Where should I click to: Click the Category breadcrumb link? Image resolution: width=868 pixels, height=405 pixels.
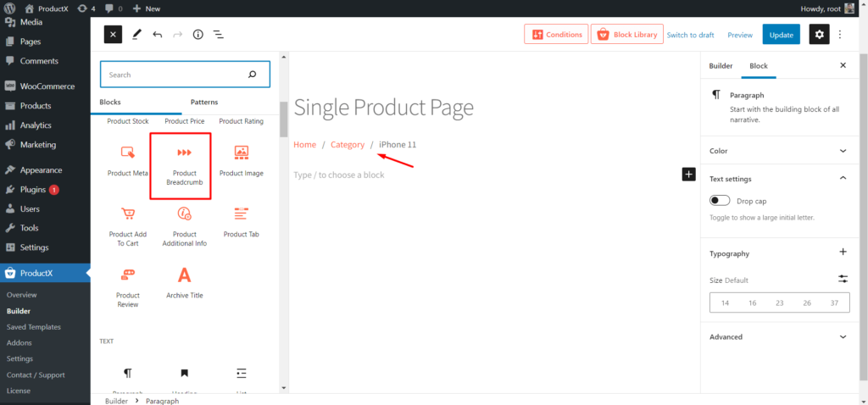tap(348, 144)
